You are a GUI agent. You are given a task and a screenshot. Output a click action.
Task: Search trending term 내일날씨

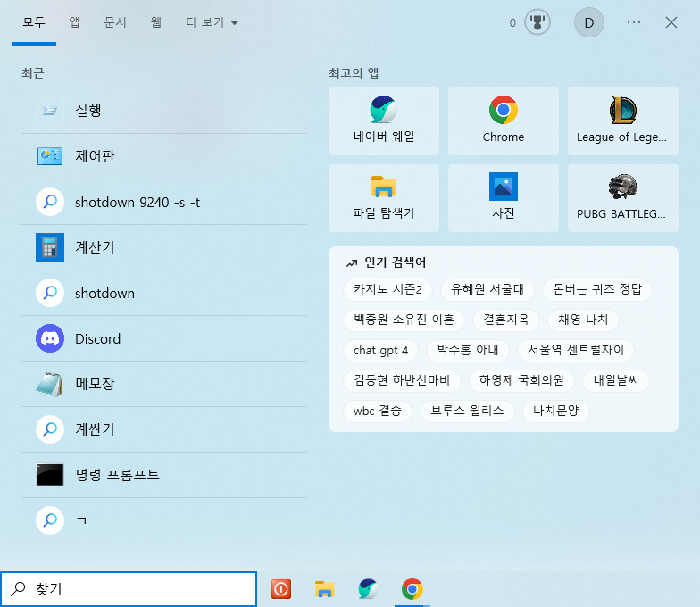pos(616,380)
